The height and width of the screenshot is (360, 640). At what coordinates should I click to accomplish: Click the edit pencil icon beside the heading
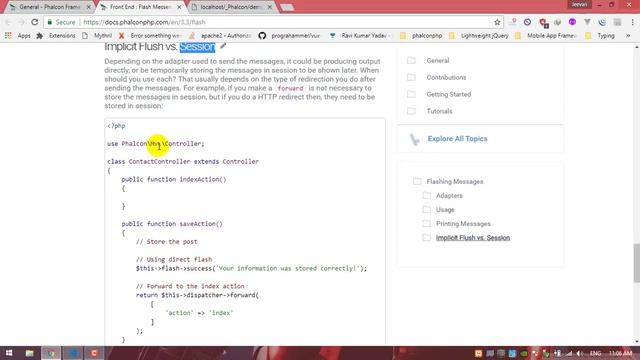[223, 46]
